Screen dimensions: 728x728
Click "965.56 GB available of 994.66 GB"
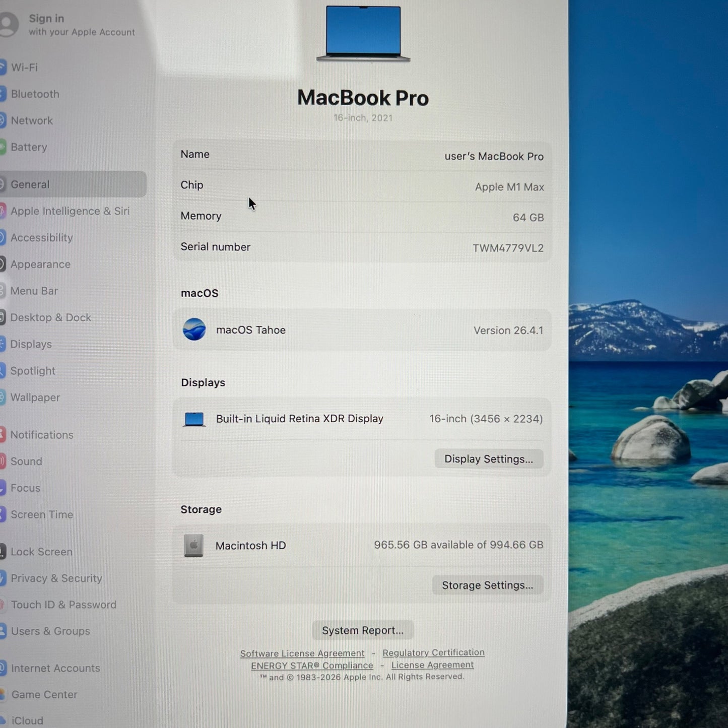[458, 545]
